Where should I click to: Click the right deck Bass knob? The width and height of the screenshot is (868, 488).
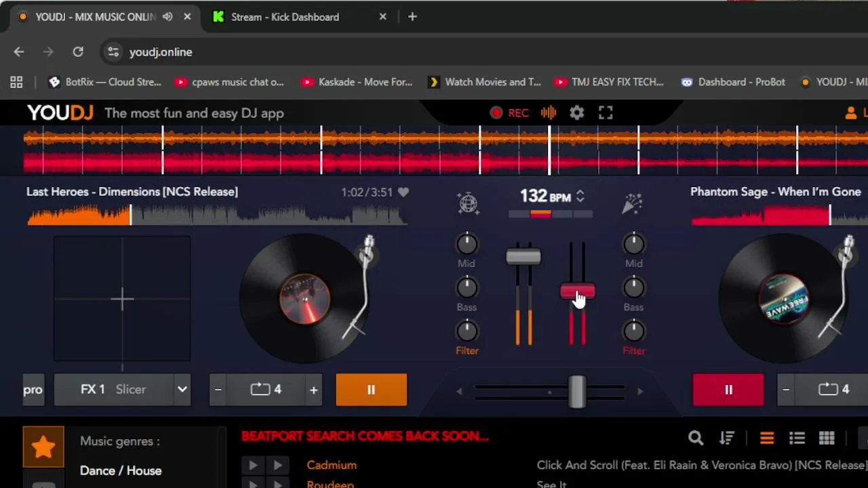[633, 288]
